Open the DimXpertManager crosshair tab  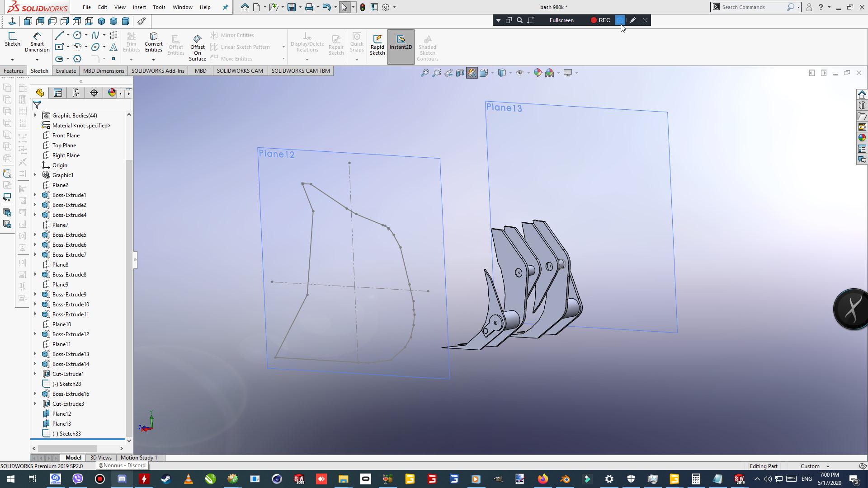(x=94, y=93)
